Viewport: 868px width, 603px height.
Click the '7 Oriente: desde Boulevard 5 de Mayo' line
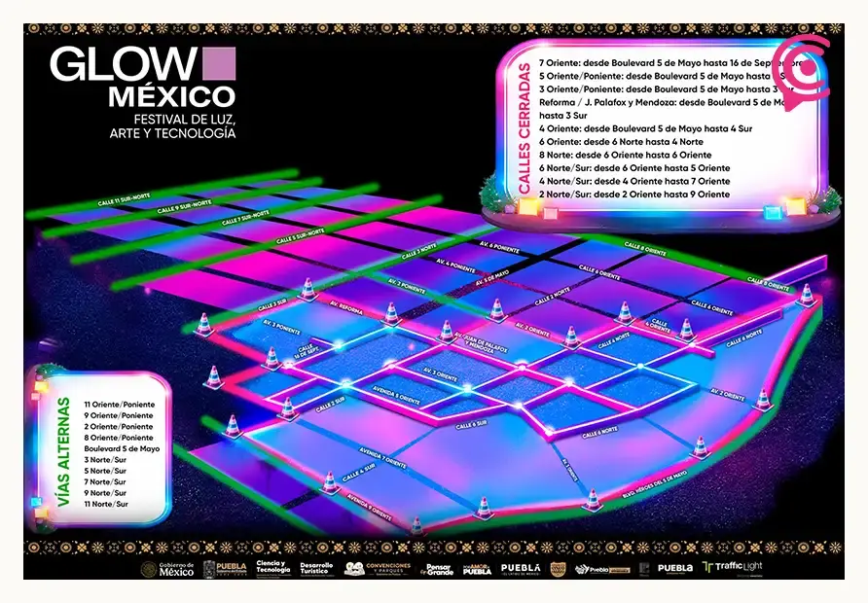[x=669, y=63]
